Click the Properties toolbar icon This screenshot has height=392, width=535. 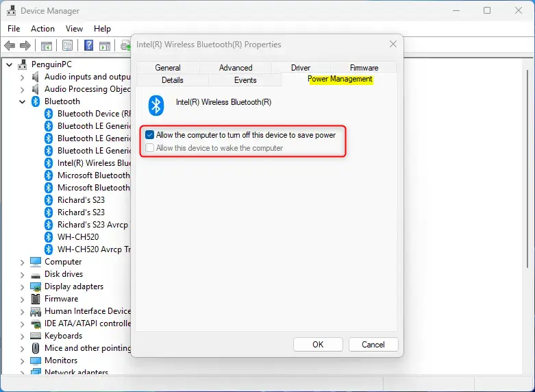pos(68,45)
